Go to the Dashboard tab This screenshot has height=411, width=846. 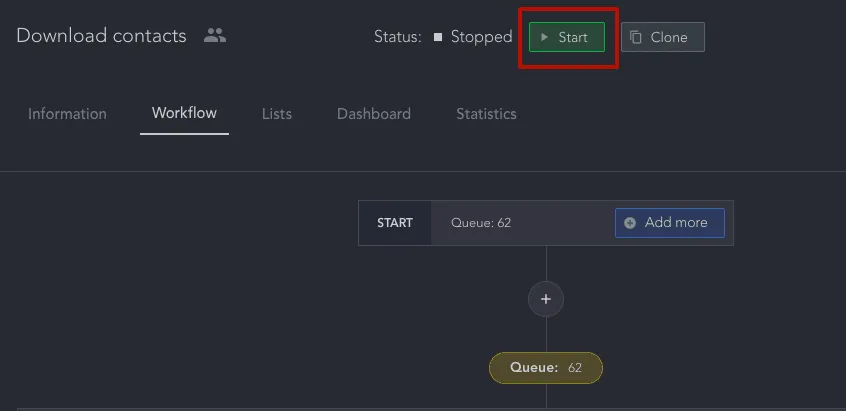pos(374,114)
